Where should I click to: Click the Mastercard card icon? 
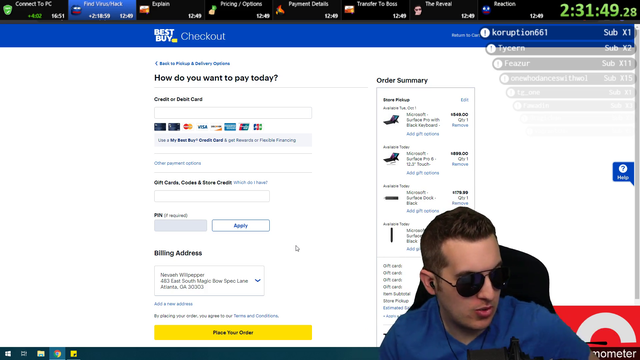[188, 127]
